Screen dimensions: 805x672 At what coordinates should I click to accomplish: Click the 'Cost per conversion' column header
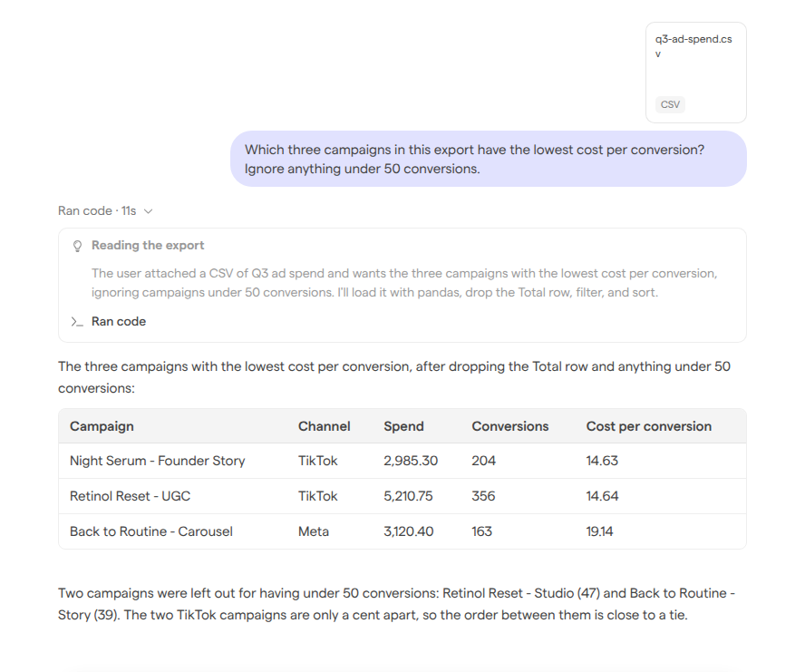tap(649, 426)
